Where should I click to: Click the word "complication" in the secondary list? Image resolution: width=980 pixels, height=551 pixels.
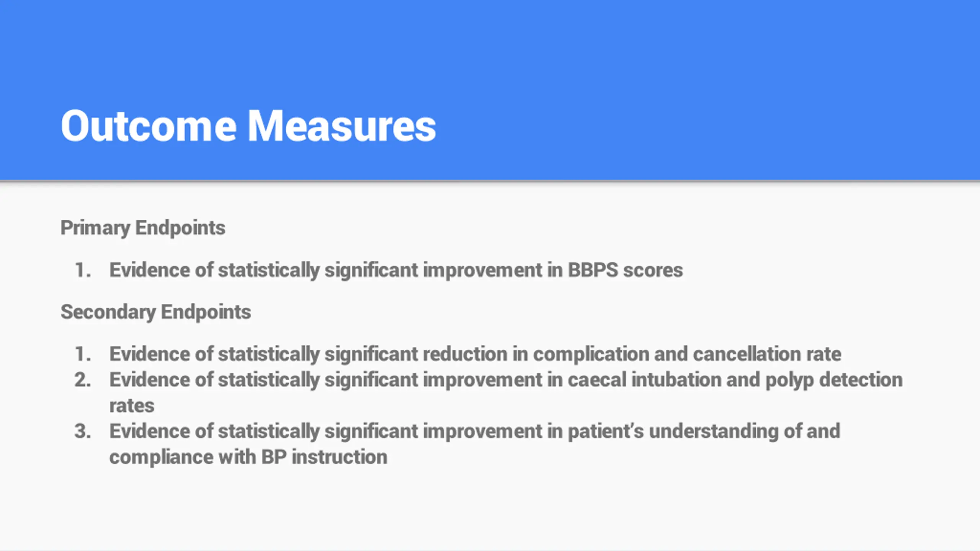(x=591, y=355)
